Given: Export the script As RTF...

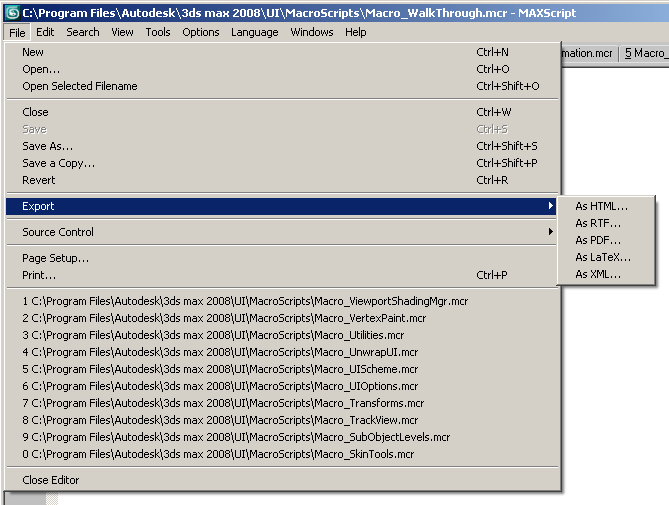Looking at the screenshot, I should [x=606, y=223].
